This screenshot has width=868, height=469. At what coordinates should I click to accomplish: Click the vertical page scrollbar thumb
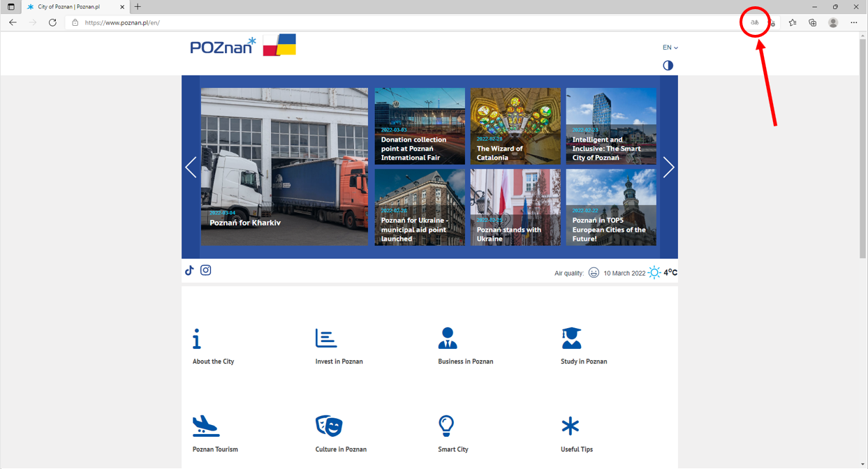click(x=863, y=150)
